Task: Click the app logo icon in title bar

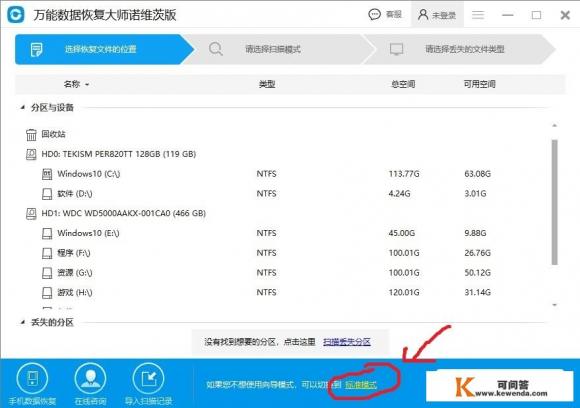Action: tap(16, 15)
